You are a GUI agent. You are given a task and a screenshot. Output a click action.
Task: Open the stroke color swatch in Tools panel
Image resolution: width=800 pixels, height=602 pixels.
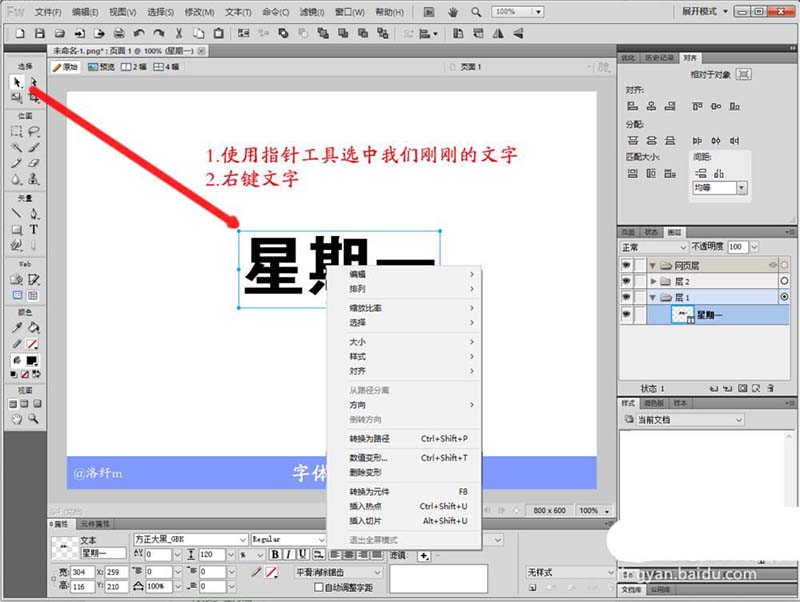32,344
